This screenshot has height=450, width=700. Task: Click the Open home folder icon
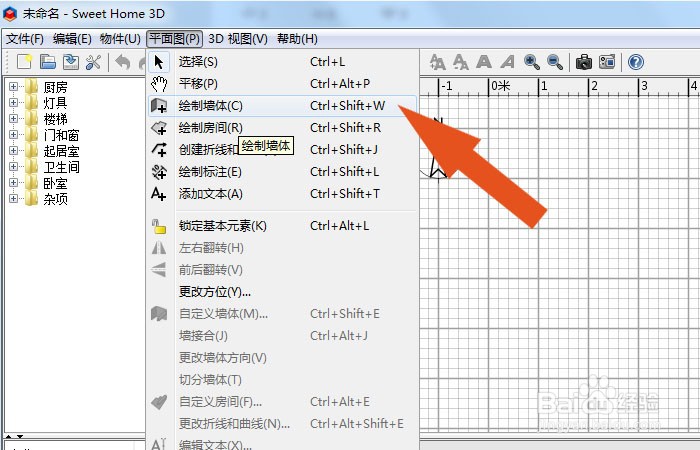click(x=48, y=62)
